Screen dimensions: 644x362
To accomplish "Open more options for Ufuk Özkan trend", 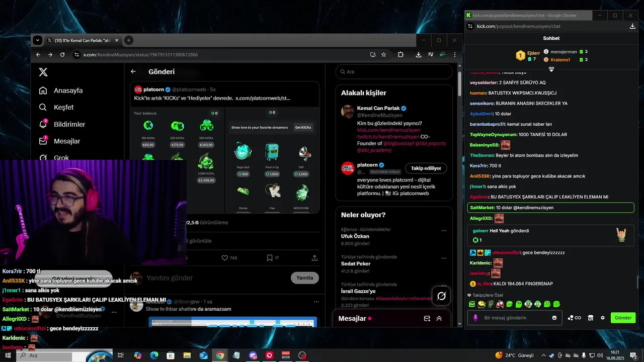I will point(444,231).
